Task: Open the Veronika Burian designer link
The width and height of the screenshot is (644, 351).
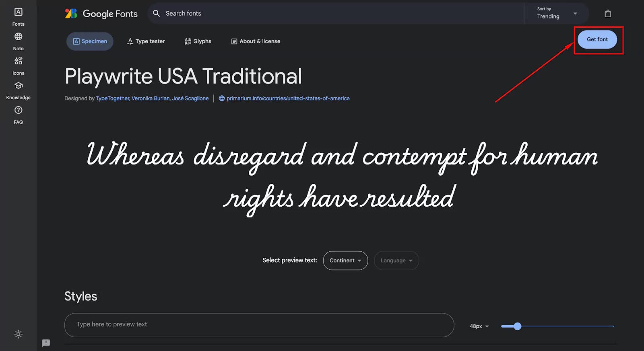Action: tap(151, 98)
